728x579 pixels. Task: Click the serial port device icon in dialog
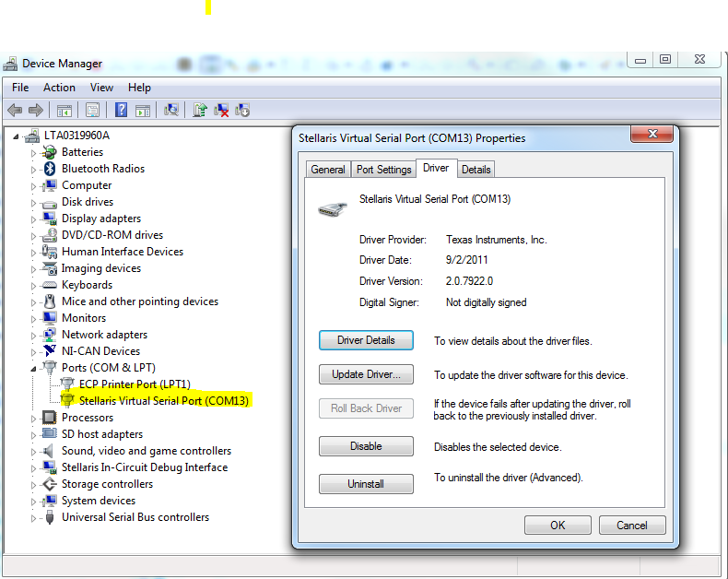pyautogui.click(x=333, y=209)
